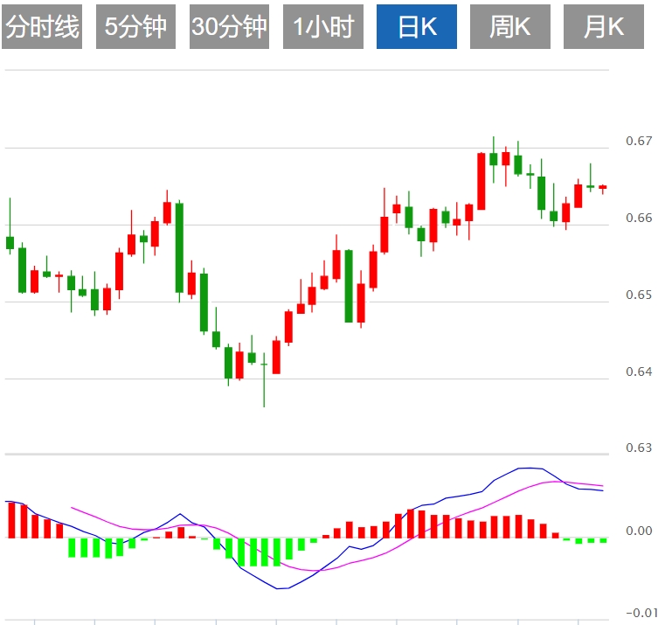Screen dimensions: 672x625
Task: Select the 5分钟 chart tab
Action: click(x=135, y=27)
